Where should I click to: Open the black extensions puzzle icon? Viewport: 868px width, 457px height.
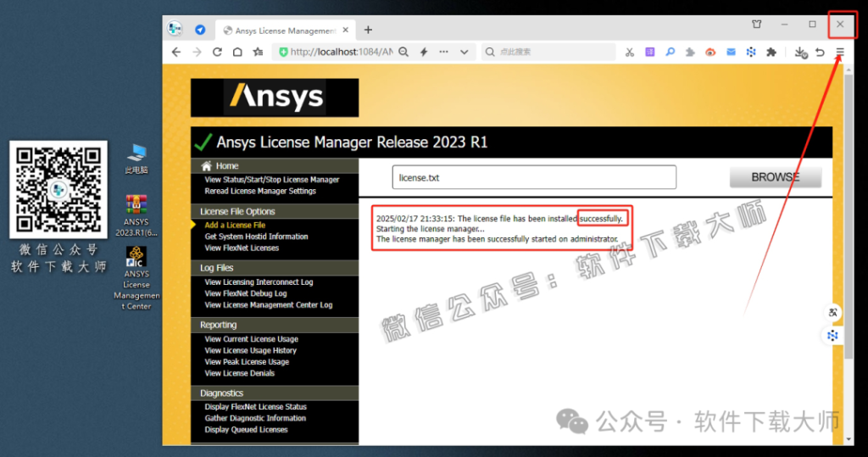771,52
